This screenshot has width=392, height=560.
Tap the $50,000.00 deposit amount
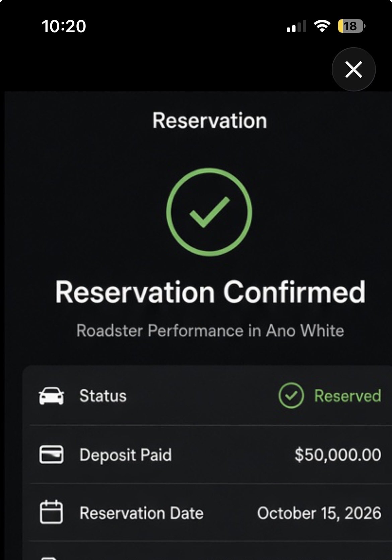338,455
